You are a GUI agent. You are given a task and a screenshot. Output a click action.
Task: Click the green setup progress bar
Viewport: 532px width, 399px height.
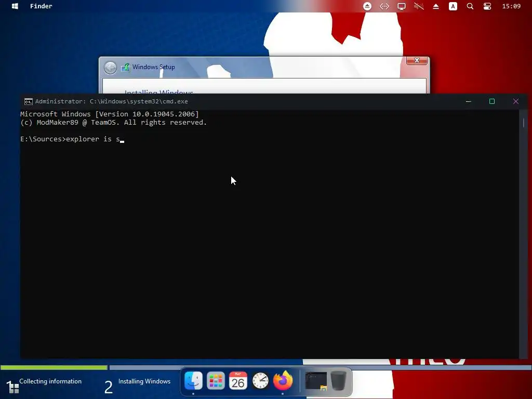pyautogui.click(x=54, y=367)
